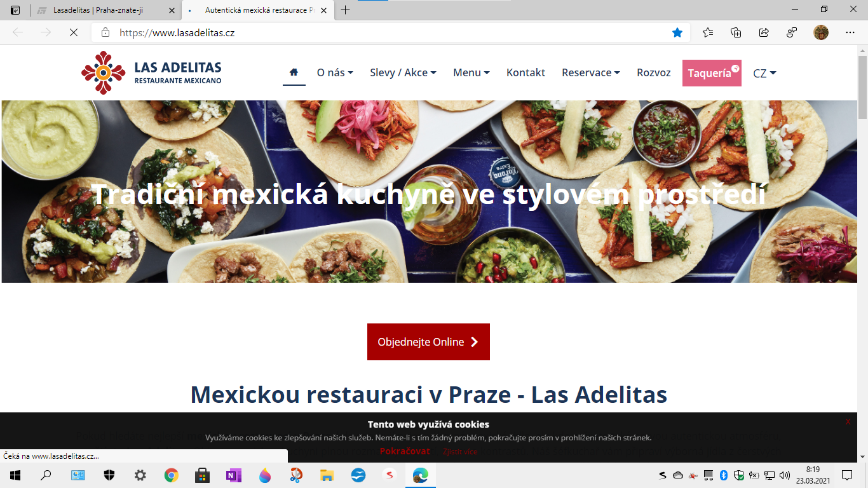Open Windows Security shield in taskbar
This screenshot has height=488, width=868.
pyautogui.click(x=109, y=475)
